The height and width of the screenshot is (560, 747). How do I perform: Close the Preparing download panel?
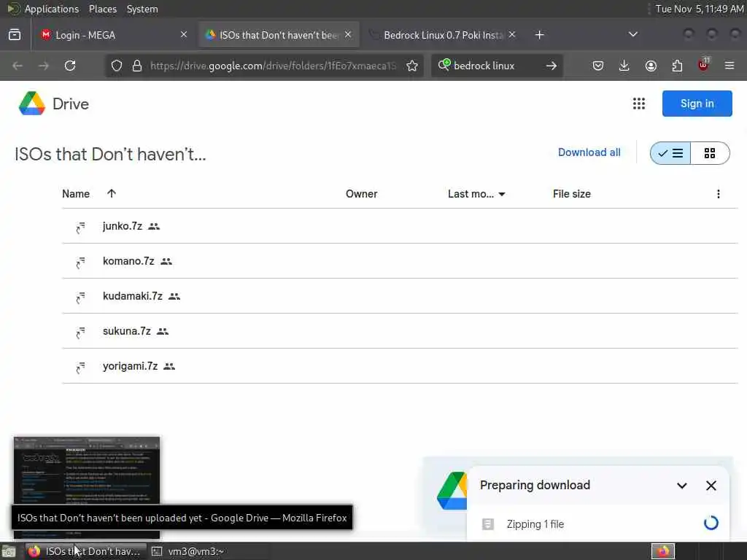[x=711, y=486]
